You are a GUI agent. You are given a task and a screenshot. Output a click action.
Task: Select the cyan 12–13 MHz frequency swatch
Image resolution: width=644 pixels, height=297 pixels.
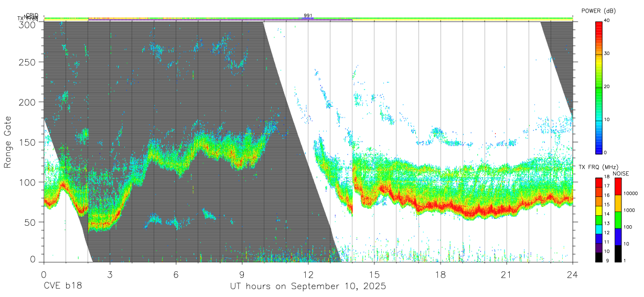coord(598,229)
